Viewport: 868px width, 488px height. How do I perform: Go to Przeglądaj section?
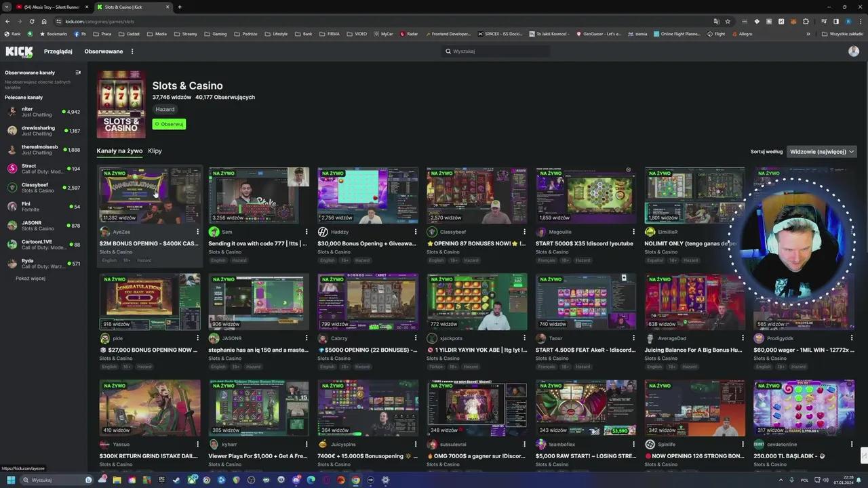(x=58, y=52)
